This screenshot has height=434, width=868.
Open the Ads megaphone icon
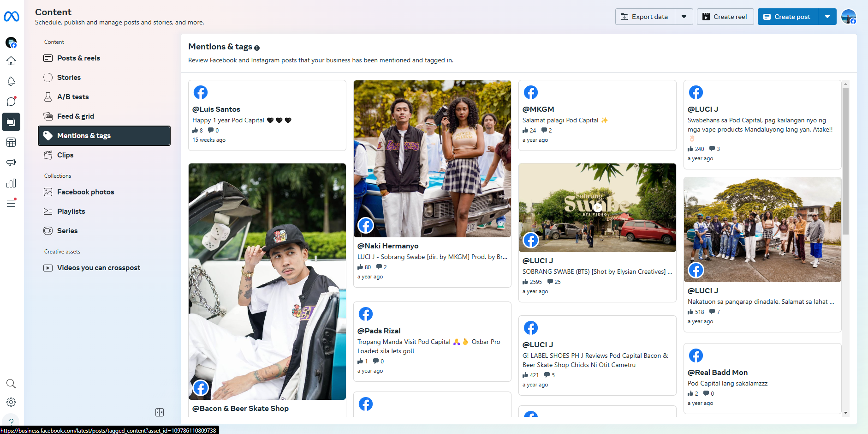[11, 163]
